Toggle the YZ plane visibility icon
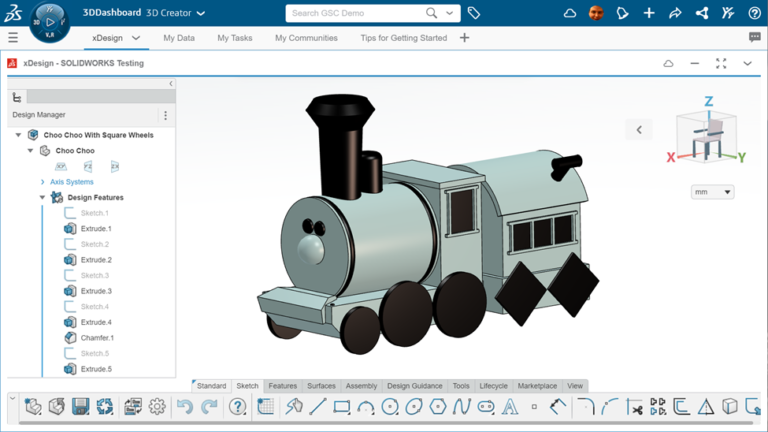The height and width of the screenshot is (432, 768). coord(88,167)
